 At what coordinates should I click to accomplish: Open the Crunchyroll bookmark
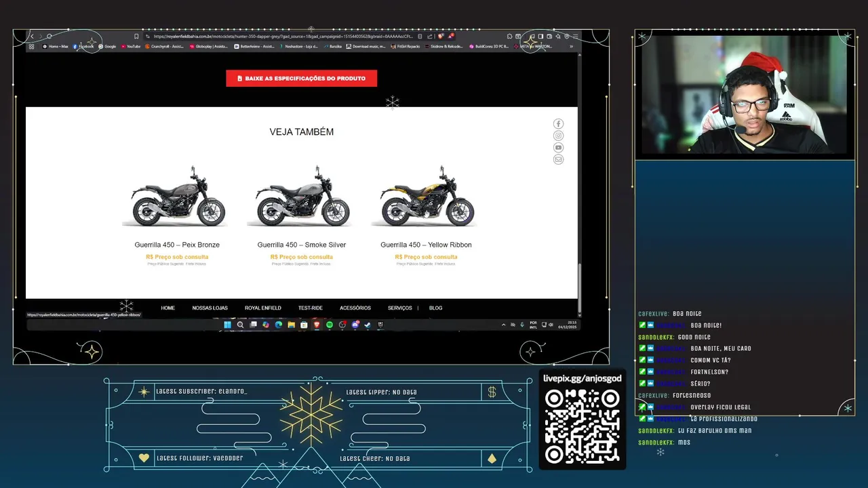pos(164,46)
